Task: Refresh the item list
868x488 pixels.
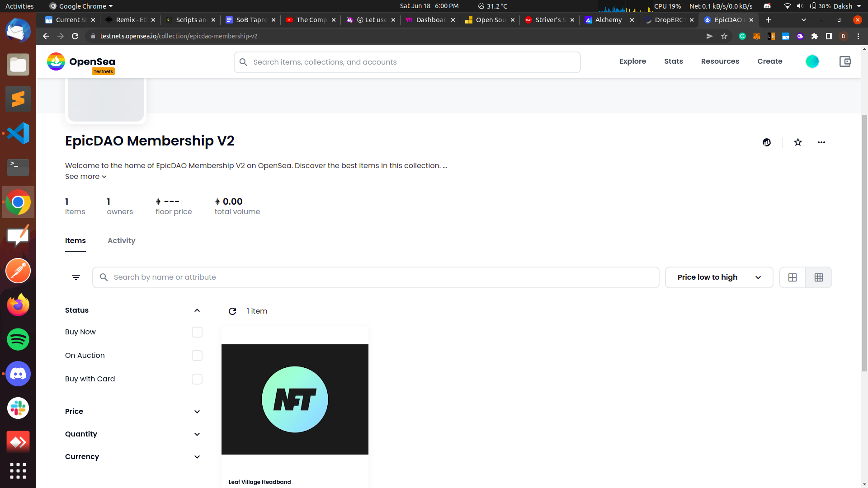Action: [232, 311]
